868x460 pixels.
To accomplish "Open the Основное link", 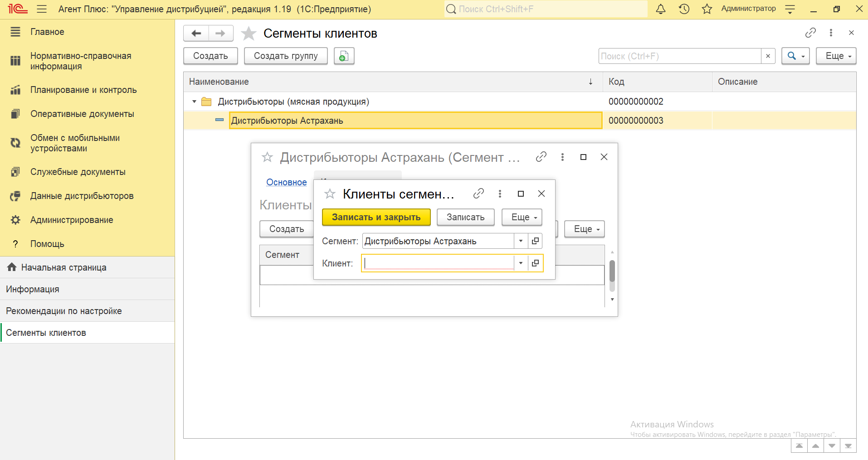I will pos(286,182).
